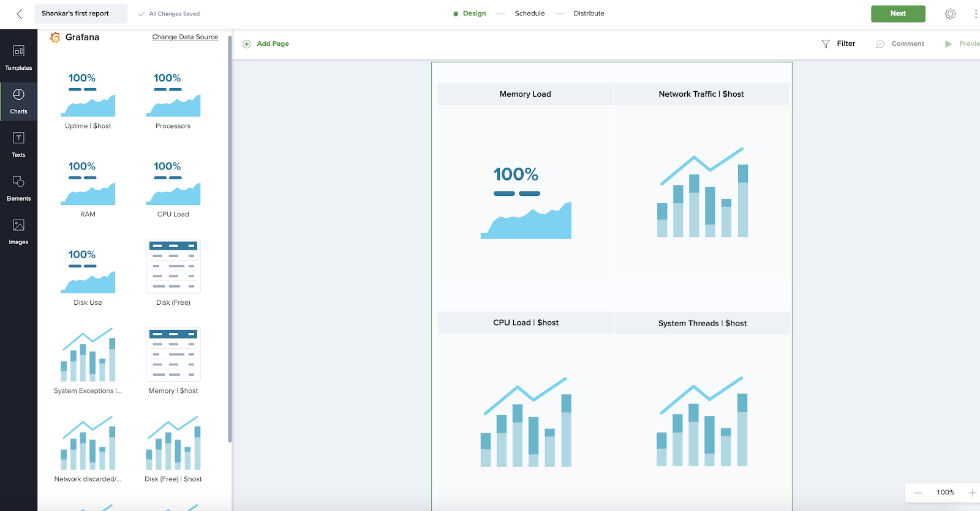Click the green Next button
Viewport: 980px width, 511px height.
point(898,13)
